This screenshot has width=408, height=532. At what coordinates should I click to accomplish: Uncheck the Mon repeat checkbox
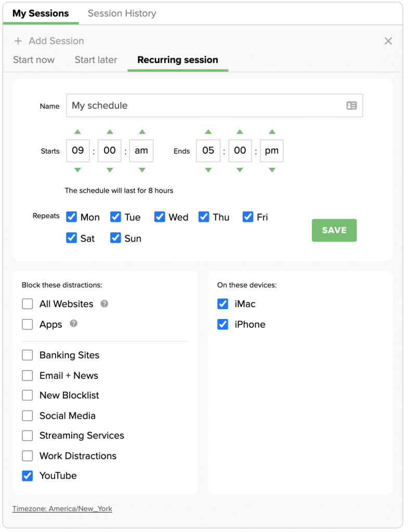tap(71, 217)
